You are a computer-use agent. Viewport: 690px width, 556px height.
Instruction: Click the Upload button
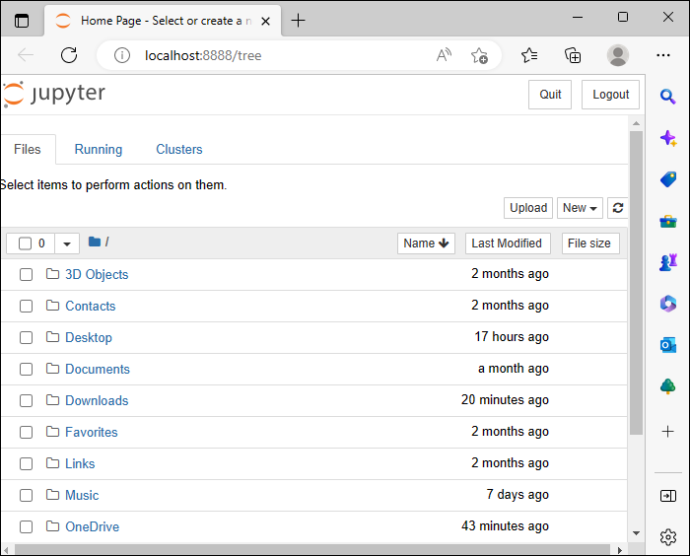(x=528, y=208)
